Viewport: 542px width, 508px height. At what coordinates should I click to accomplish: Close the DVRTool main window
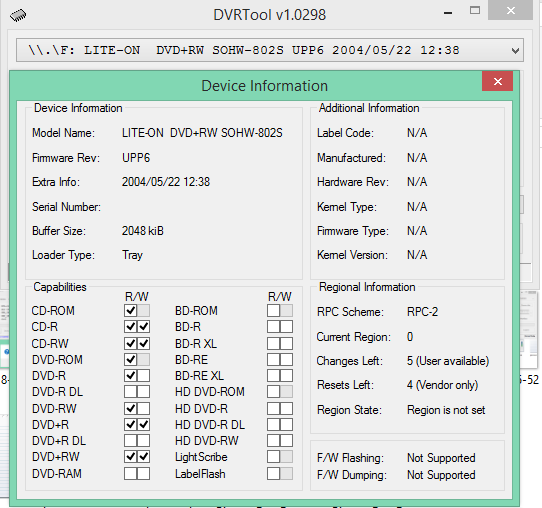[x=511, y=10]
